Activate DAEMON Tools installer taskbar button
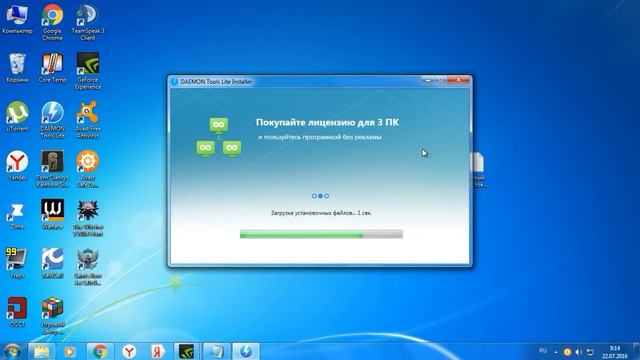The height and width of the screenshot is (360, 640). 246,351
